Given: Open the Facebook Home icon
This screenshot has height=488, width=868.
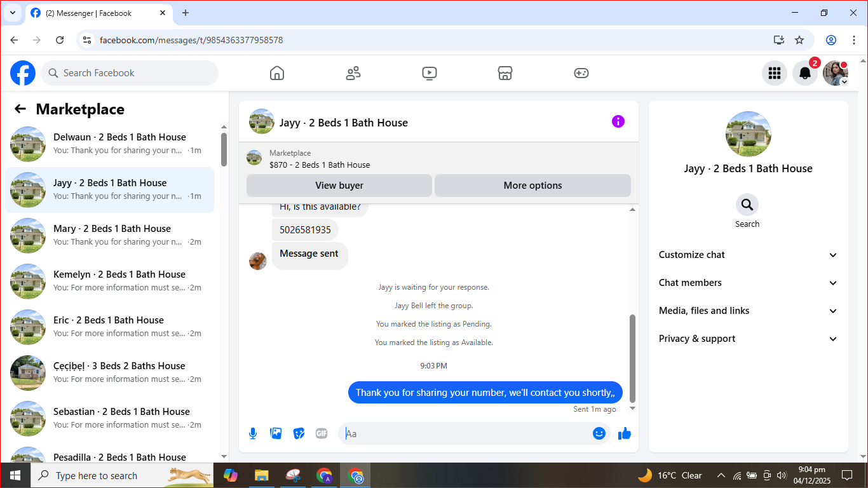Looking at the screenshot, I should (x=277, y=73).
